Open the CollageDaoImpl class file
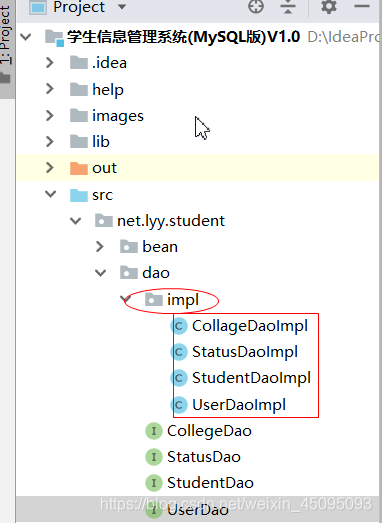This screenshot has width=382, height=523. (x=250, y=326)
